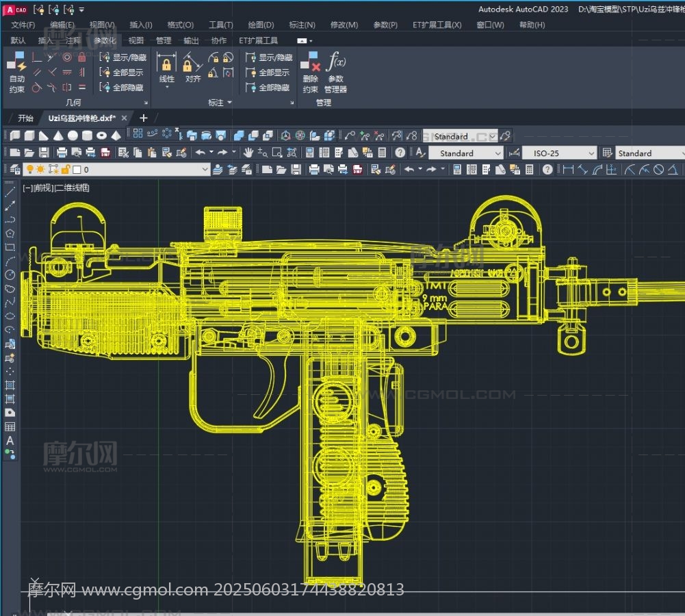Expand the 几何 panel dialog launcher arrow

(146, 103)
